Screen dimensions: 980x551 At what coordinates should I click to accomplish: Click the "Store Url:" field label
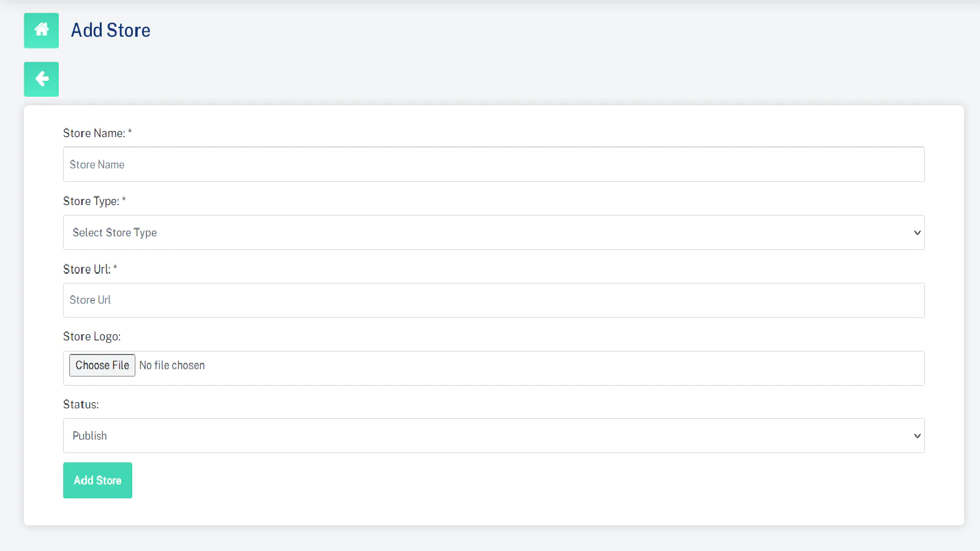click(x=86, y=269)
